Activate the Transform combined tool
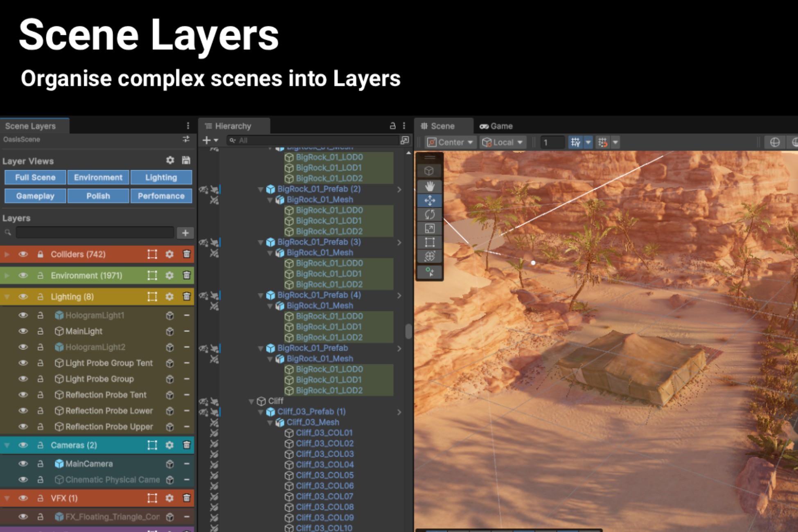 click(x=429, y=257)
